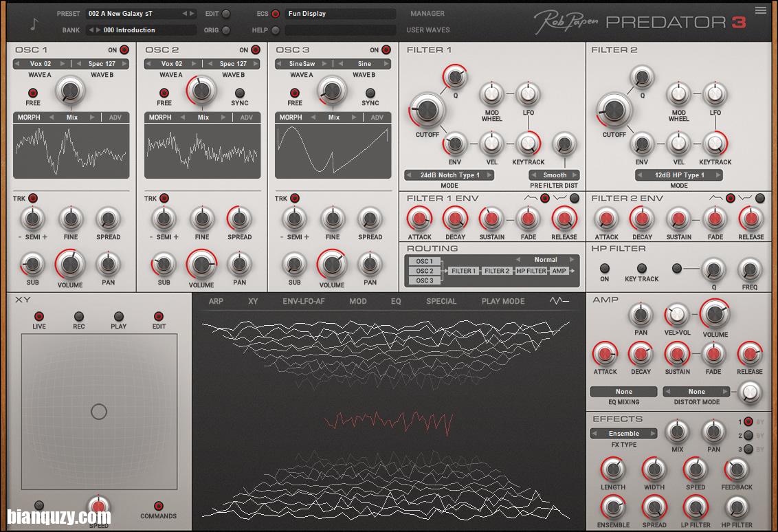Click the Pre Filter Dist knob
Viewport: 778px width, 532px height.
coord(564,144)
